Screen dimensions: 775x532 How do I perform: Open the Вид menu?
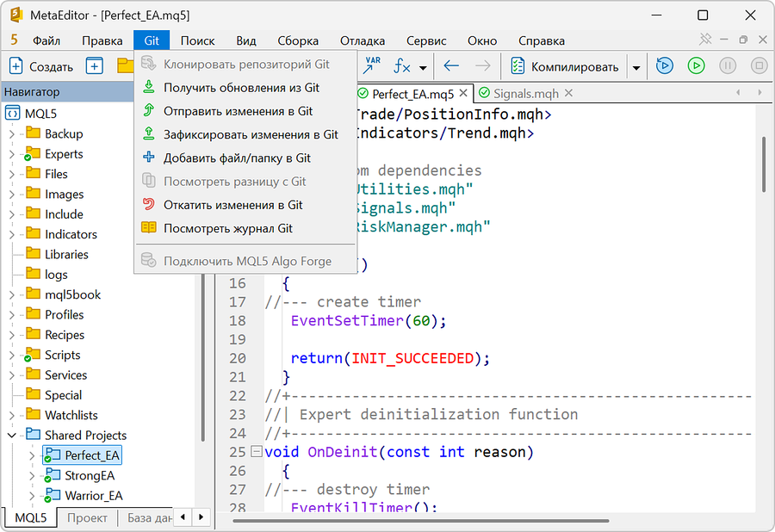(246, 40)
